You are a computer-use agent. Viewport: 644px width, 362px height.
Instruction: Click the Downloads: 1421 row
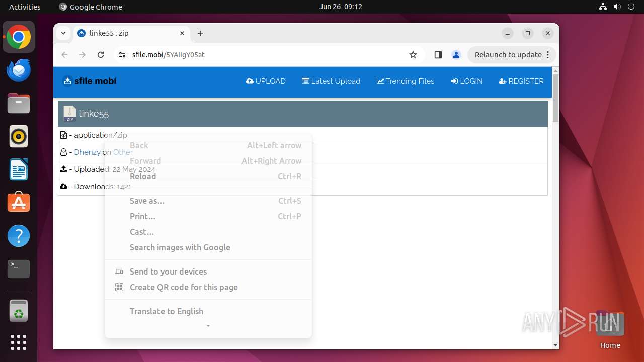[x=303, y=187]
